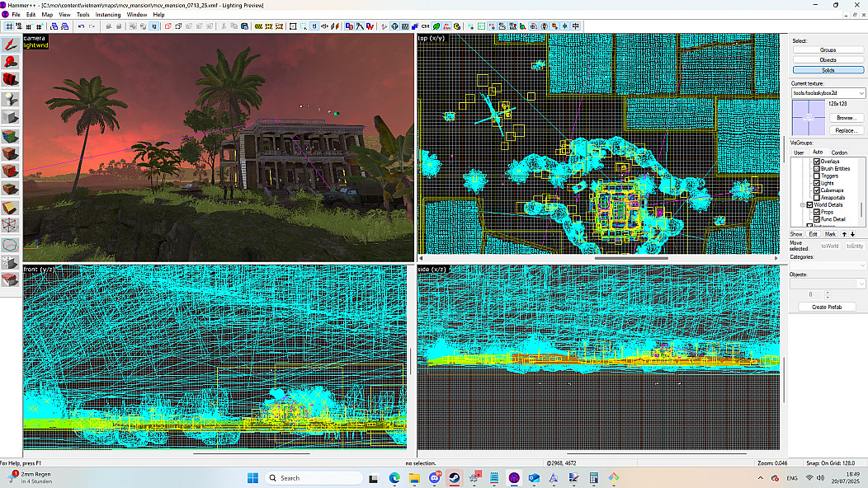Open Steam from the taskbar

tap(454, 477)
